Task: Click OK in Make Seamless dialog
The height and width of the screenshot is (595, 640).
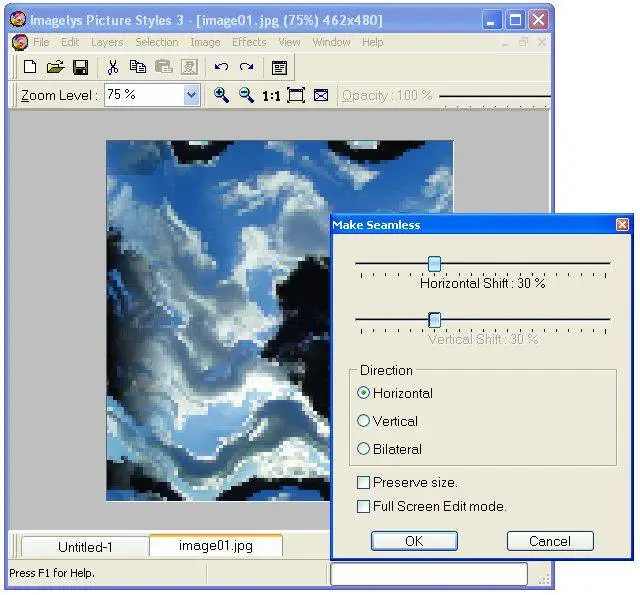Action: point(414,541)
